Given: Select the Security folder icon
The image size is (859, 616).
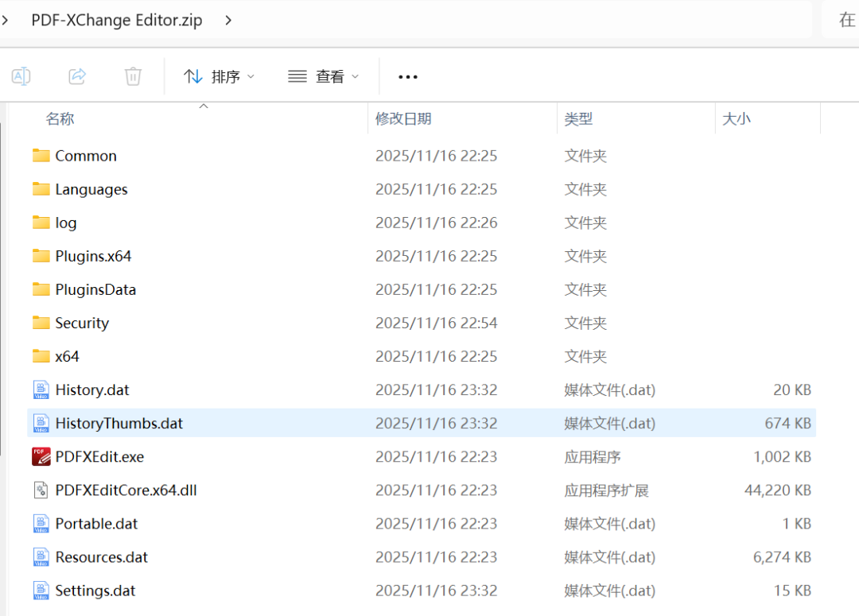Looking at the screenshot, I should click(x=41, y=323).
